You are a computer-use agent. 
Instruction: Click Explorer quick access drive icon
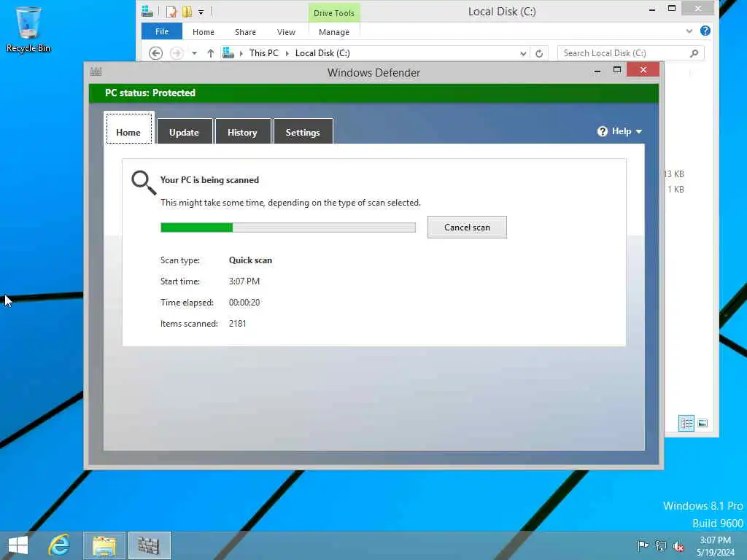click(147, 12)
